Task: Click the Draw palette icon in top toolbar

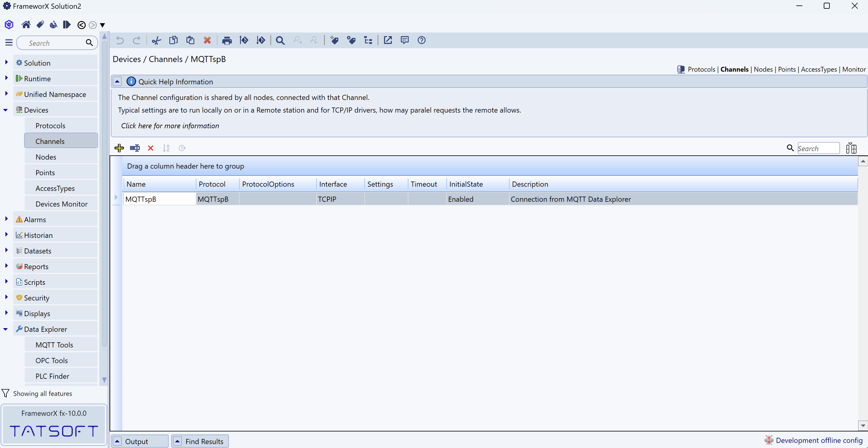Action: click(53, 25)
